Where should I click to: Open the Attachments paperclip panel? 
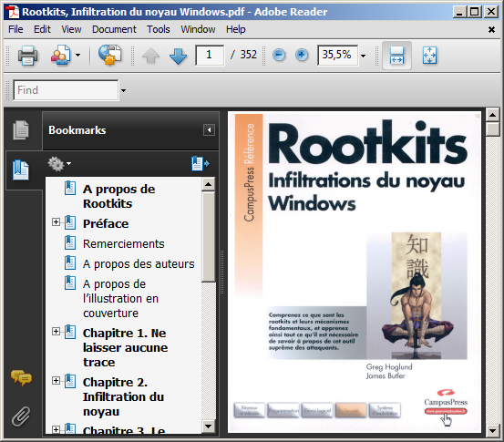pos(21,416)
